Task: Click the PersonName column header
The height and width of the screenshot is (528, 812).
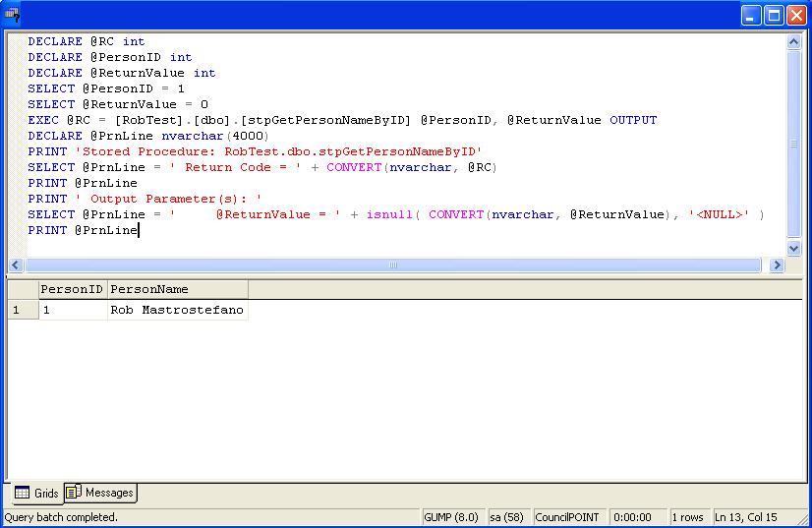Action: [x=177, y=289]
